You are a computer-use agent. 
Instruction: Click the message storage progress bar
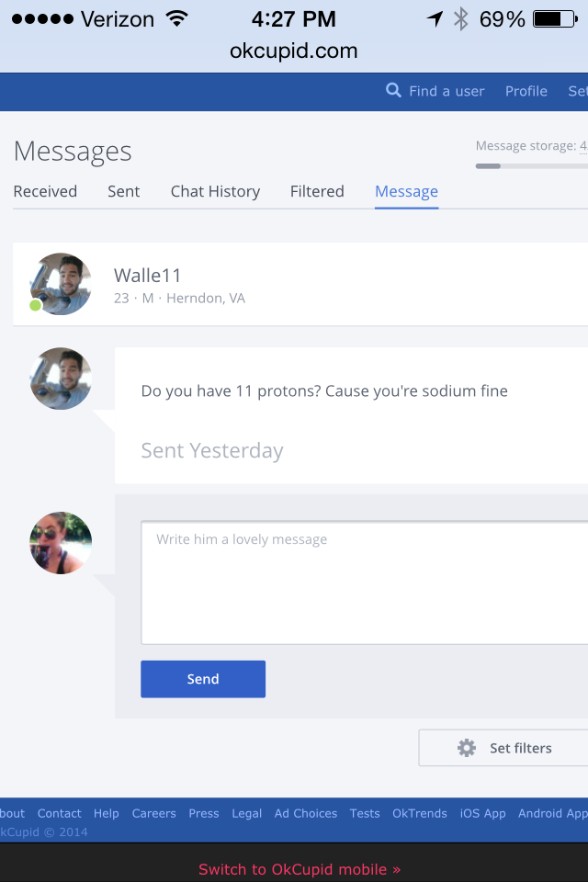coord(531,166)
